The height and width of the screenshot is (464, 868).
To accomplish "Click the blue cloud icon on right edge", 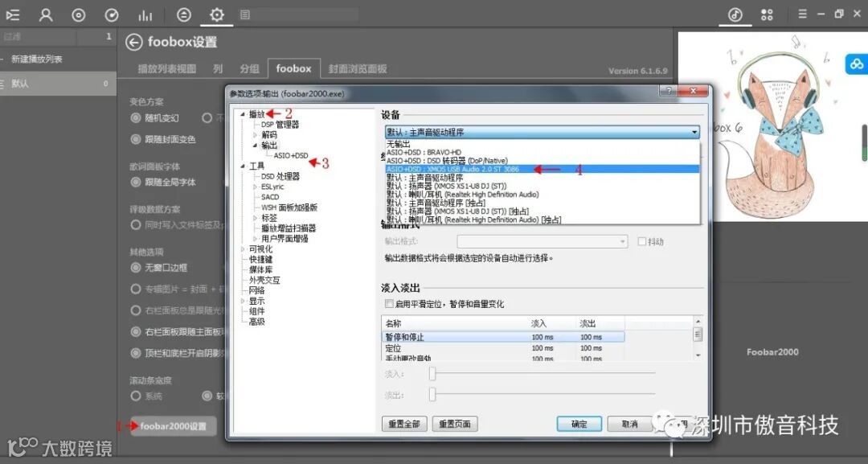I will [x=856, y=64].
